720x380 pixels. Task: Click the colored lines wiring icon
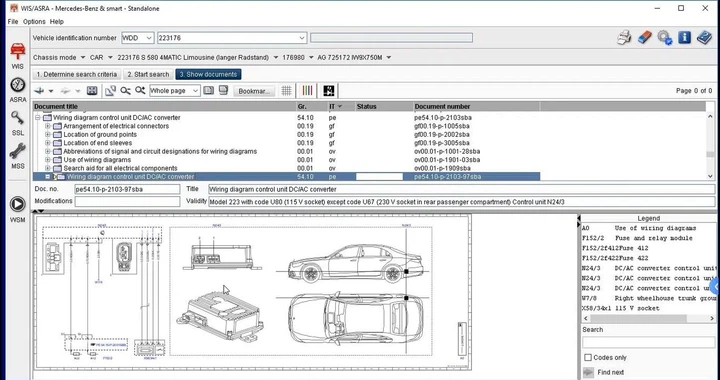[x=308, y=91]
